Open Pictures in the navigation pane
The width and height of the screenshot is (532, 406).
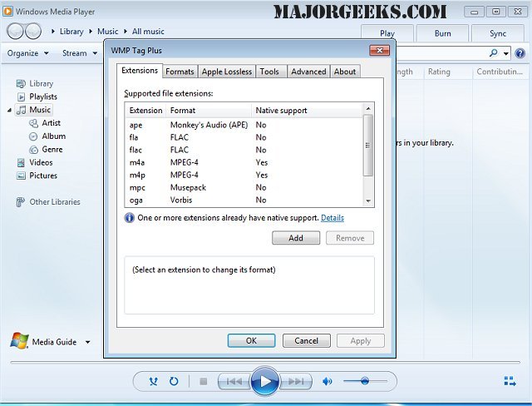[x=37, y=176]
